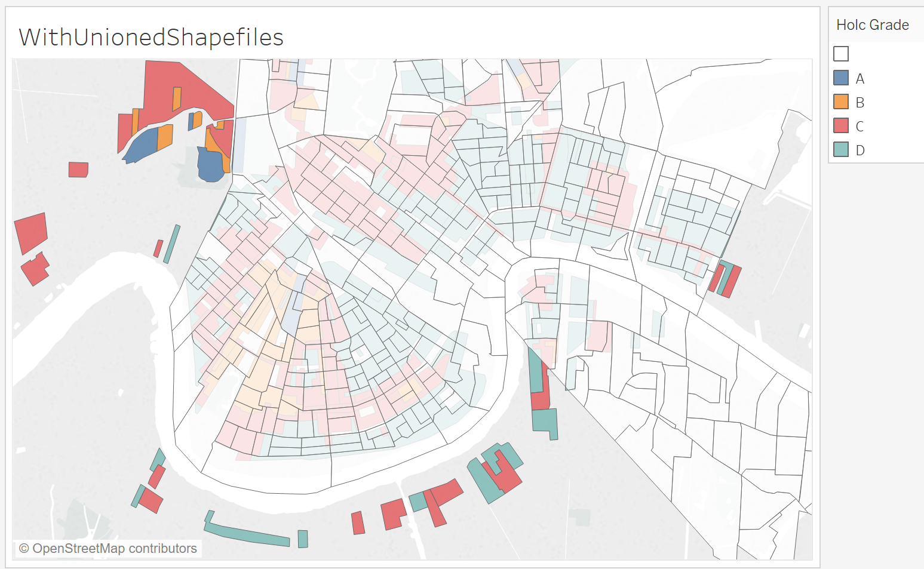Toggle grade A visibility in the legend
The width and height of the screenshot is (924, 569).
click(x=840, y=78)
